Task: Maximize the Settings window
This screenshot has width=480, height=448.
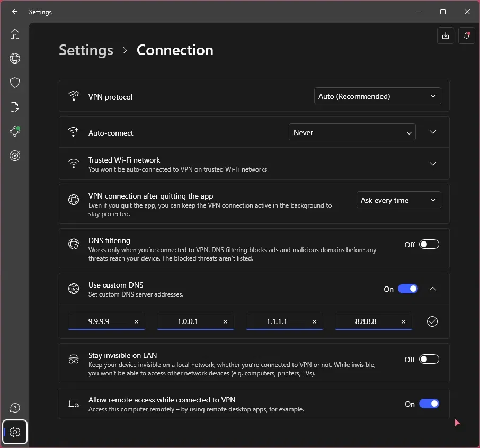Action: coord(443,12)
